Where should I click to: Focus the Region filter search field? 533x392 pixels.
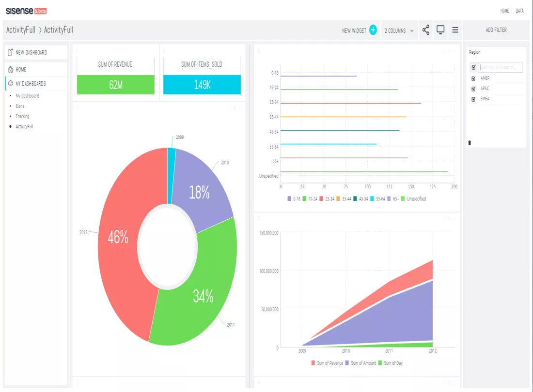pyautogui.click(x=501, y=67)
